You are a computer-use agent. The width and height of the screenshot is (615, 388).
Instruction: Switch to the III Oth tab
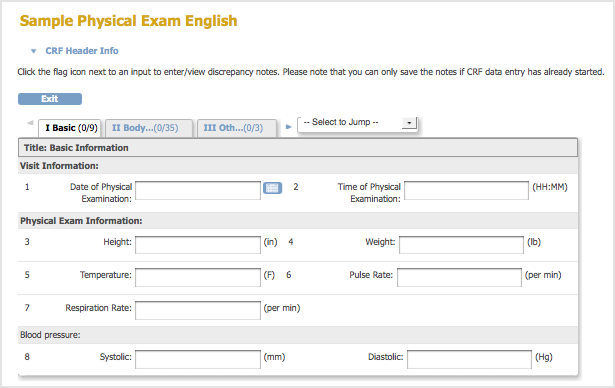tap(237, 128)
